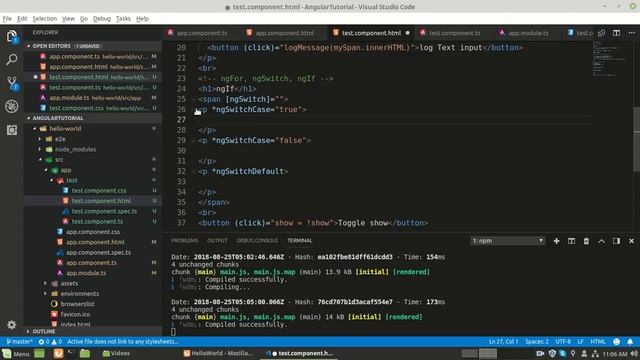Viewport: 640px width, 360px height.
Task: Open the File menu
Action: click(7, 19)
